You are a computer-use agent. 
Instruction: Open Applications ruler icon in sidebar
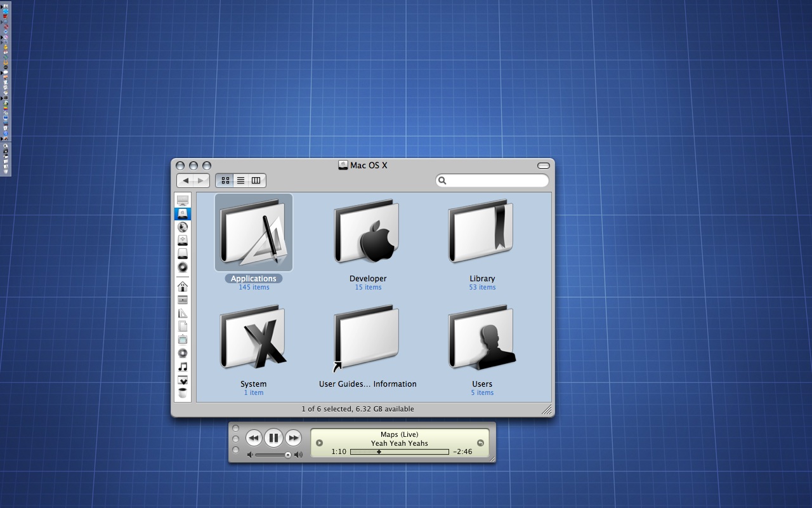point(183,313)
